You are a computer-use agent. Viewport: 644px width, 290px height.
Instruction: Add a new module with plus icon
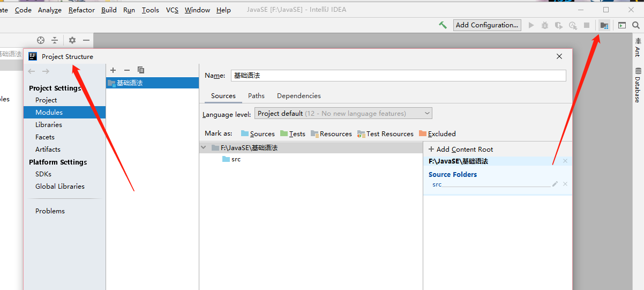(x=113, y=70)
